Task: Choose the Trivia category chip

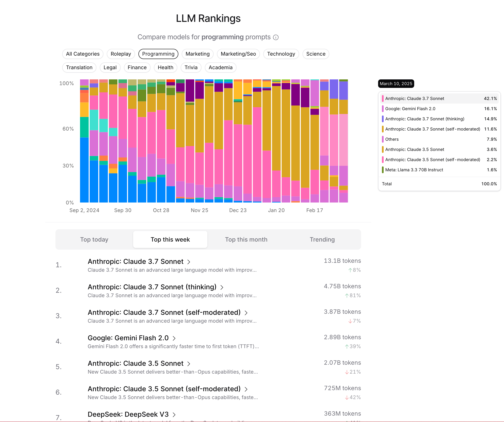Action: pyautogui.click(x=191, y=68)
